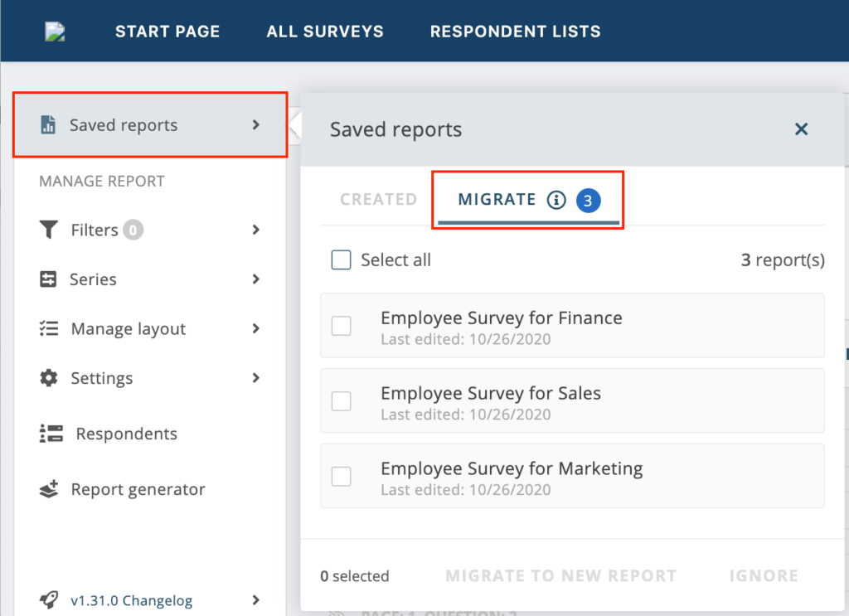
Task: Tick Employee Survey for Finance checkbox
Action: 341,326
